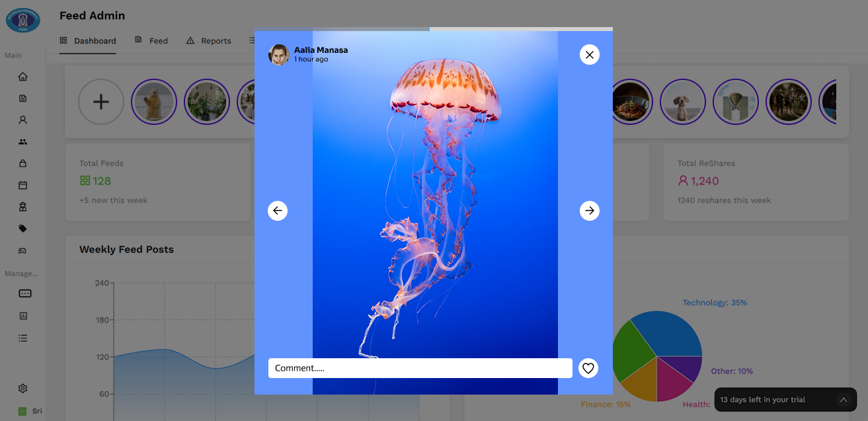Click the home icon in sidebar
868x421 pixels.
(x=23, y=77)
